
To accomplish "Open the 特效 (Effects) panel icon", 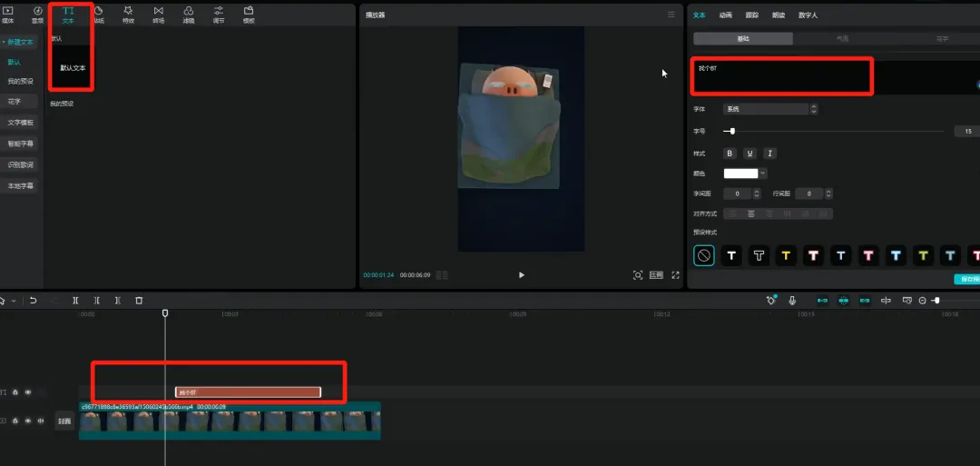I will point(128,14).
